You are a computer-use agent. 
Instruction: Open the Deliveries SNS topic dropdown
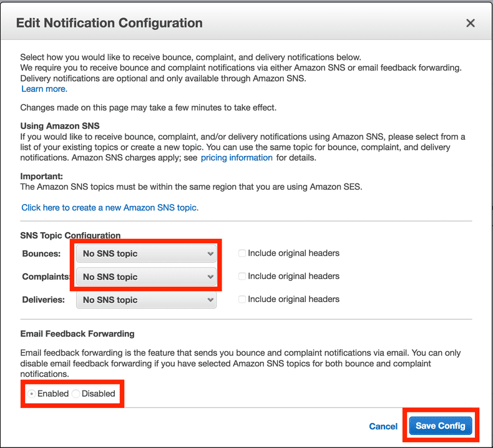146,300
